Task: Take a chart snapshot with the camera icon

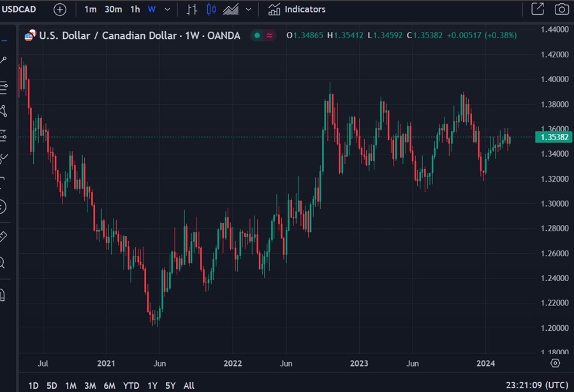Action: tap(561, 9)
